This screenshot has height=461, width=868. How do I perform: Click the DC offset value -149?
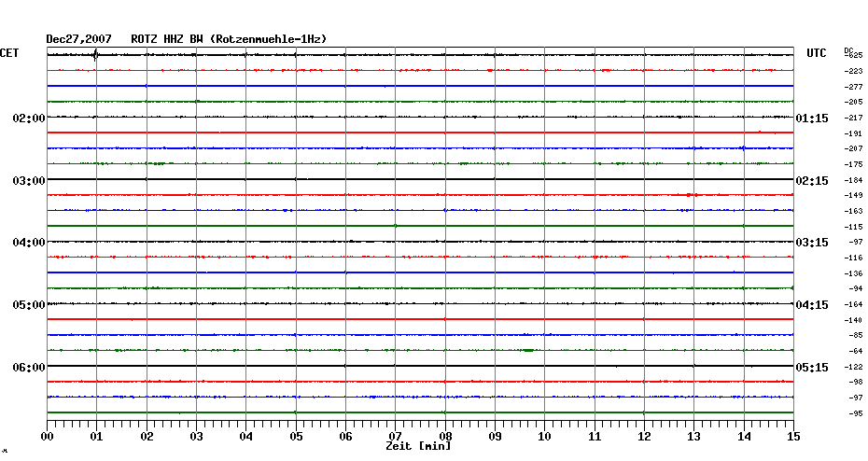click(x=854, y=195)
